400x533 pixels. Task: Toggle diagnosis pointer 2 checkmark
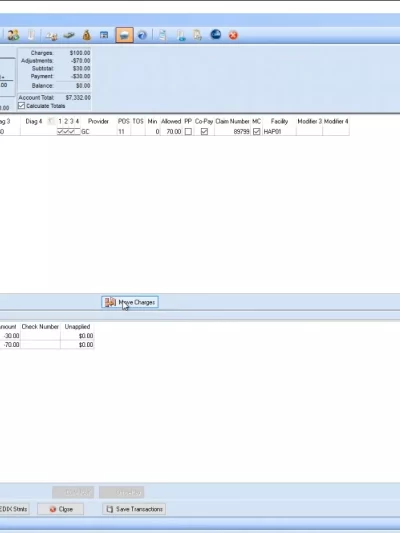[66, 132]
